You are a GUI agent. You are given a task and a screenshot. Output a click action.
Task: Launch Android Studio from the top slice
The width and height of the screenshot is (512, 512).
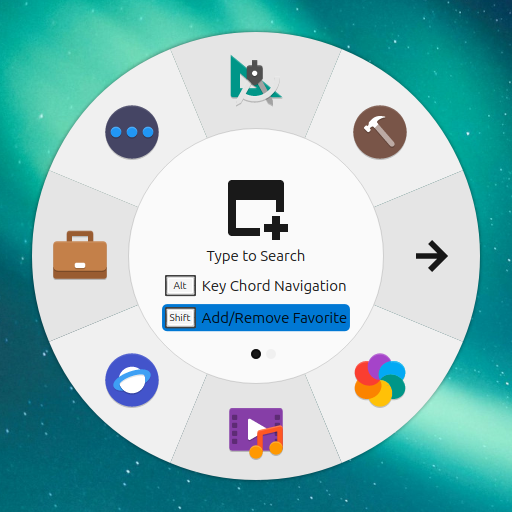[256, 81]
